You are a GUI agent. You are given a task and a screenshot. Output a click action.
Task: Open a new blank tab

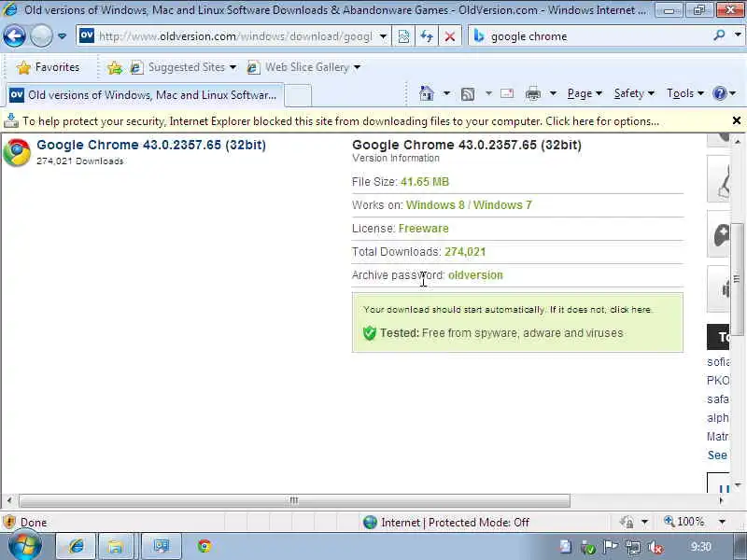pyautogui.click(x=298, y=95)
